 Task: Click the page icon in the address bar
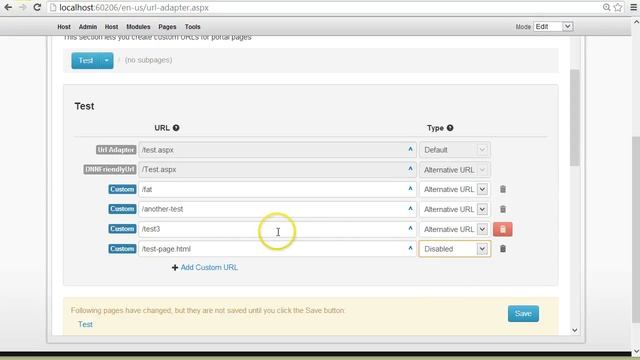[53, 8]
